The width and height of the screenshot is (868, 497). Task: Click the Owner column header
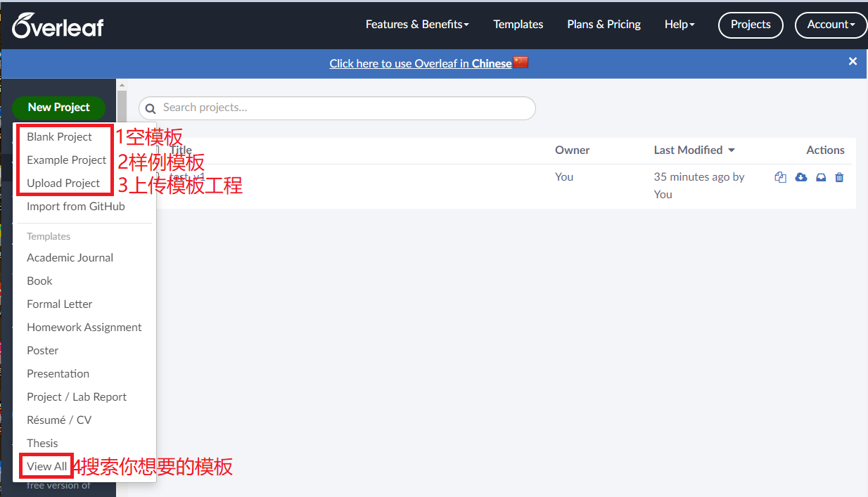click(x=572, y=150)
